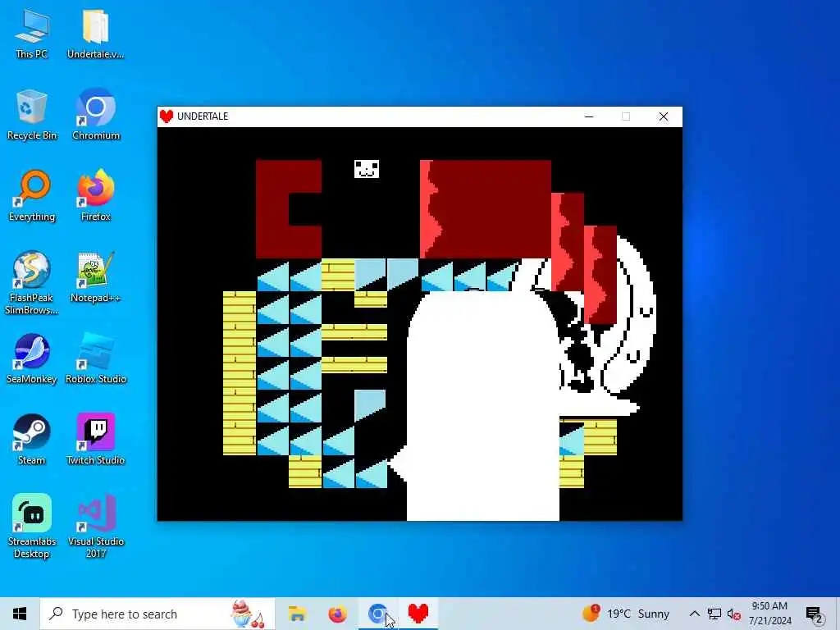The image size is (840, 630).
Task: Click the cupcake search highlight icon
Action: tap(248, 614)
